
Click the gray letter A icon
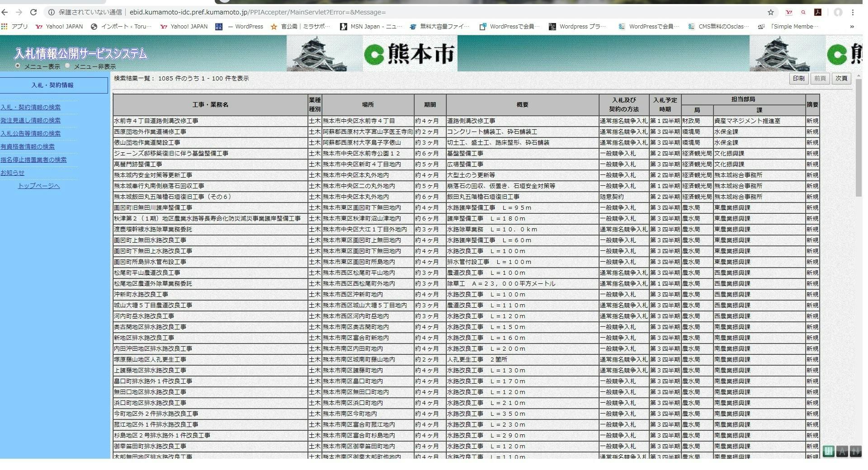pos(842,451)
